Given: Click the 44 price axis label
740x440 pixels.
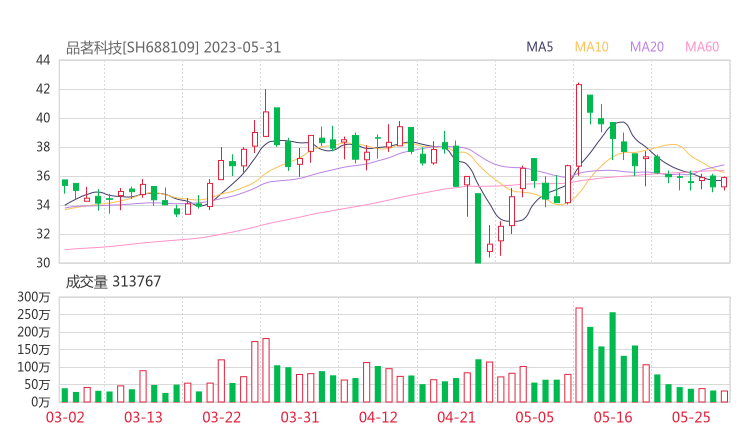Looking at the screenshot, I should (43, 60).
